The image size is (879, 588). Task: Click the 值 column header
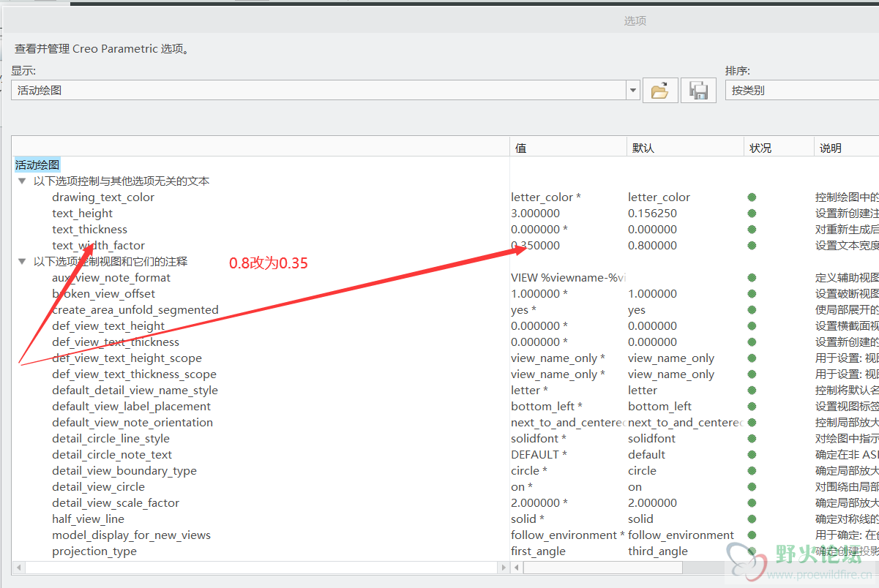[568, 148]
